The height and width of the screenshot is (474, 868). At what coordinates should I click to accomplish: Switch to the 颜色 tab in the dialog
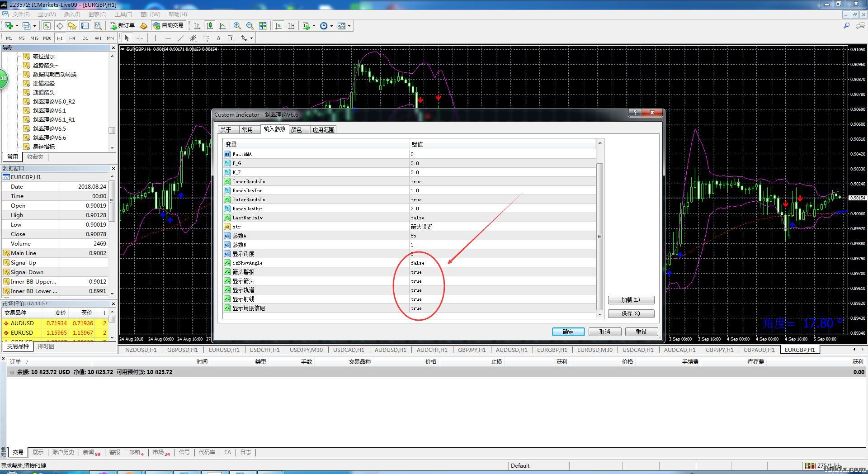click(296, 130)
